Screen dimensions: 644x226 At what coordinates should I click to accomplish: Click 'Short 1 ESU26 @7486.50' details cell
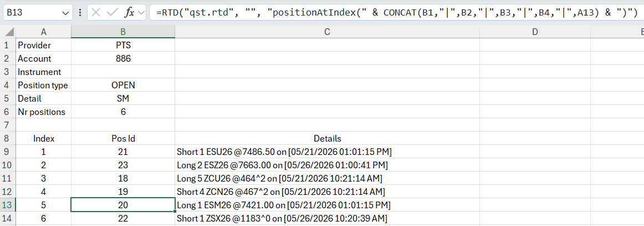tap(328, 152)
